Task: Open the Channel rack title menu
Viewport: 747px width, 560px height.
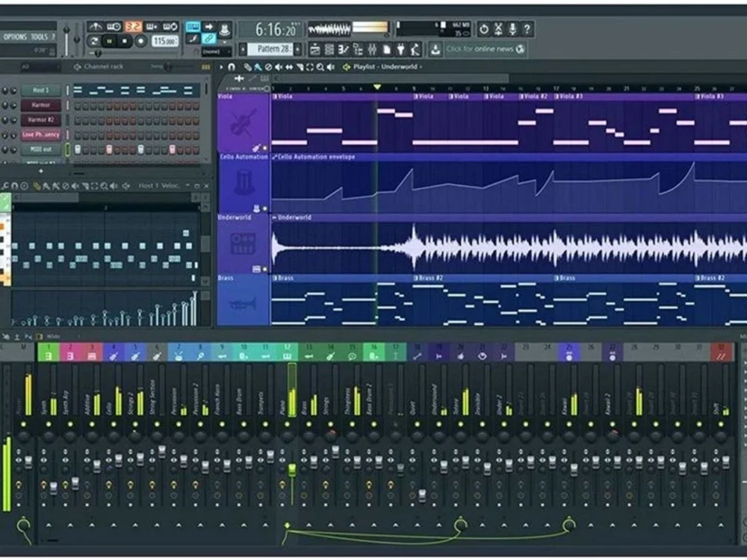Action: (103, 66)
